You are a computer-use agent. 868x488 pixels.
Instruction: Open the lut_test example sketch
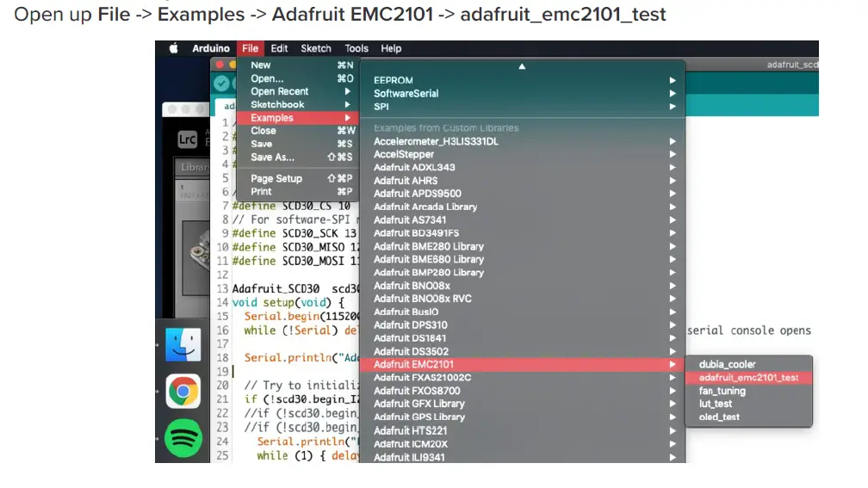click(748, 404)
